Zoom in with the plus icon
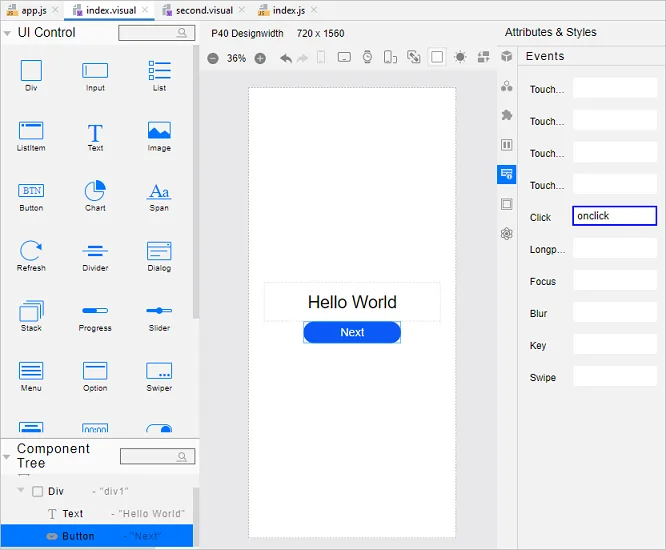666x550 pixels. (260, 58)
